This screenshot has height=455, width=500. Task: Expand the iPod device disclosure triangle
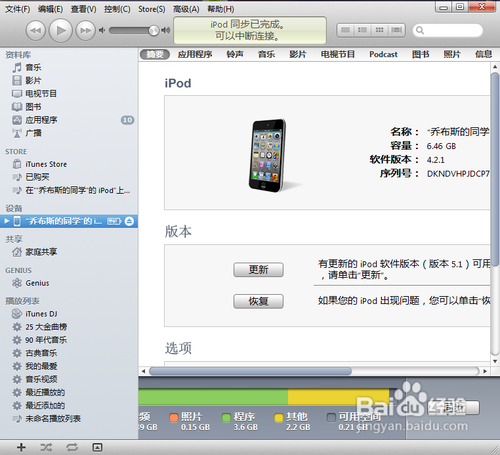point(6,221)
